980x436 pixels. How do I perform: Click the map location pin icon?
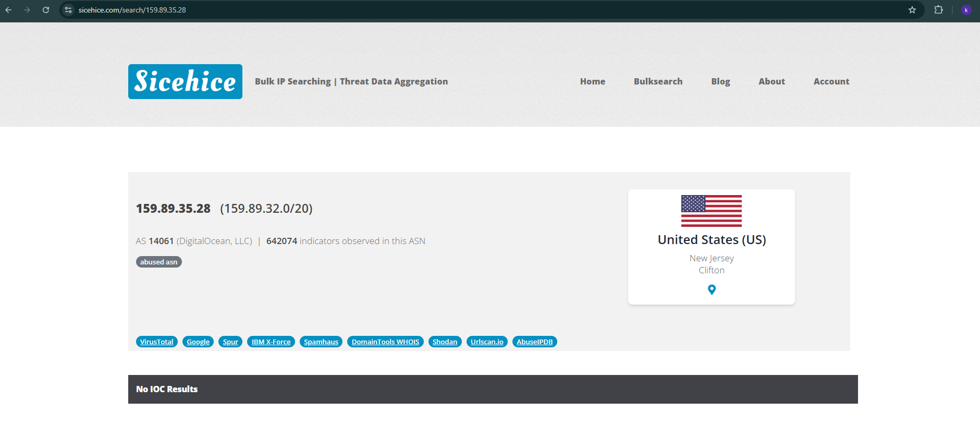coord(712,289)
